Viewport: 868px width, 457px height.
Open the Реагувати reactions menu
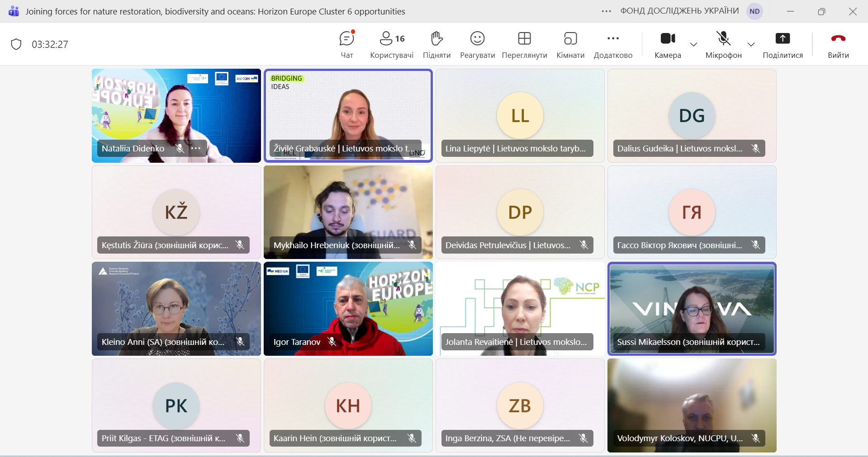point(477,44)
